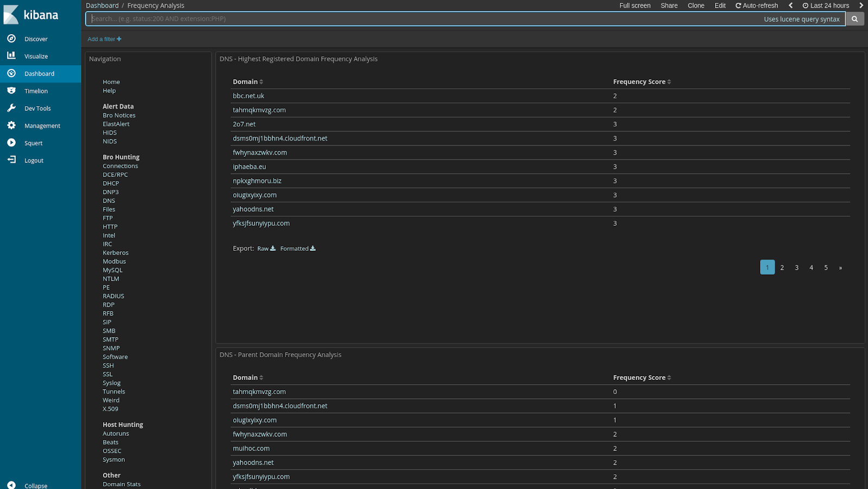Open the Timelion icon in sidebar
868x489 pixels.
coord(12,91)
